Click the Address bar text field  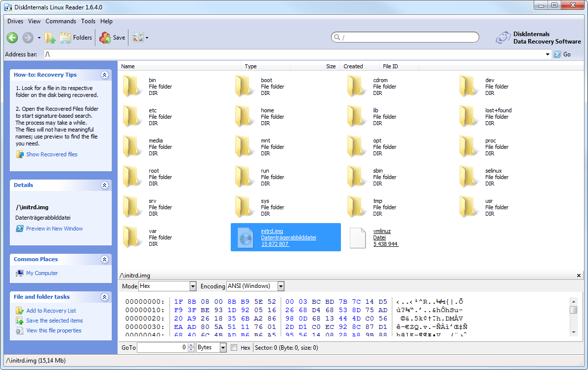(x=294, y=54)
